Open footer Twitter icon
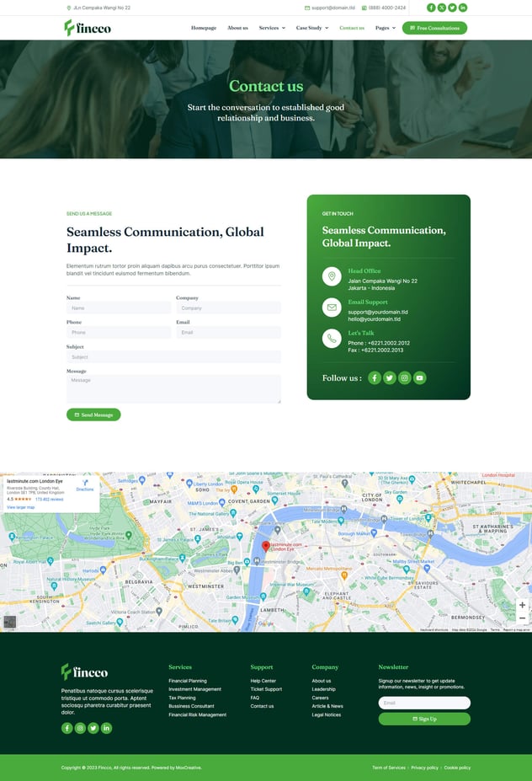 pyautogui.click(x=93, y=728)
